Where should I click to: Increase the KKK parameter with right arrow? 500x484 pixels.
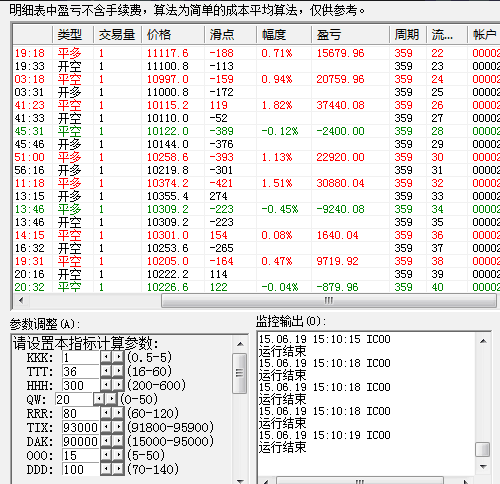118,357
